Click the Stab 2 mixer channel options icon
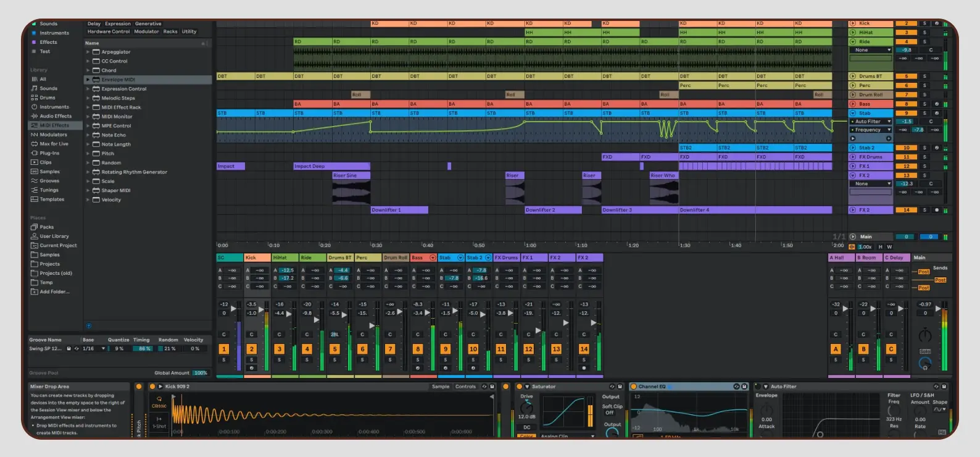 [x=488, y=258]
